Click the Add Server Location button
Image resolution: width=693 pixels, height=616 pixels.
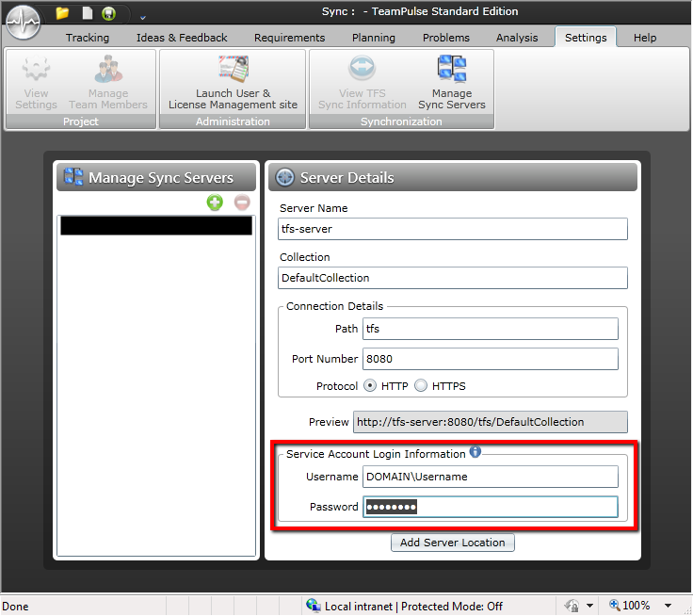coord(453,543)
